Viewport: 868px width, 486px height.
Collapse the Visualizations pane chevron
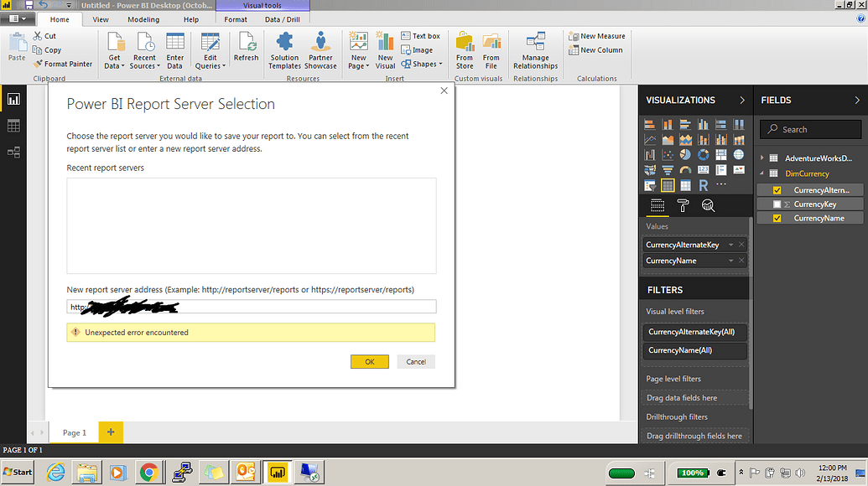[741, 100]
